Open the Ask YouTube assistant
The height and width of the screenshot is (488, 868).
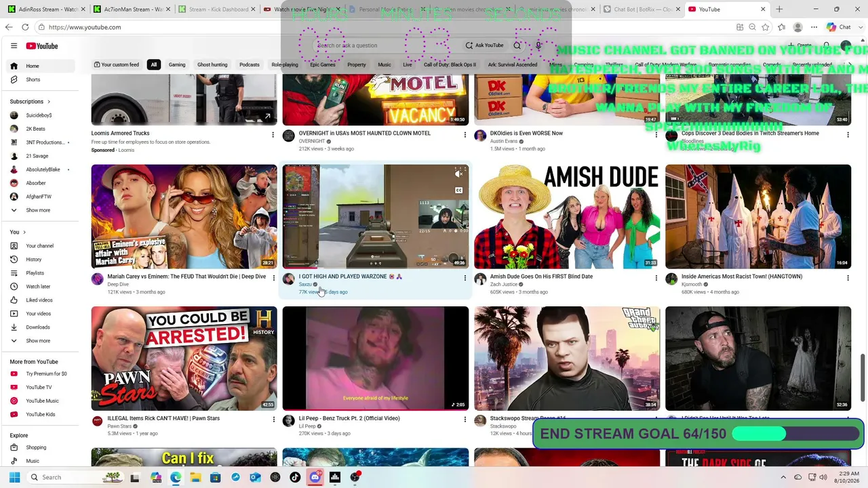(x=485, y=45)
